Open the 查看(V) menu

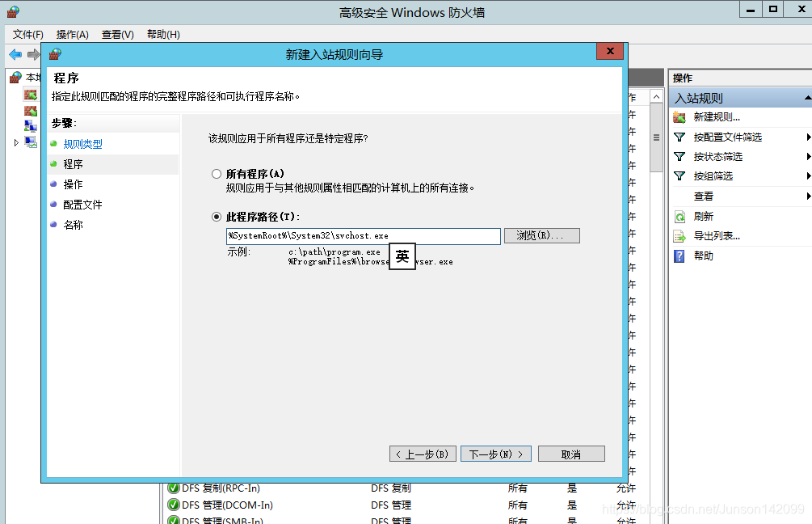point(117,34)
